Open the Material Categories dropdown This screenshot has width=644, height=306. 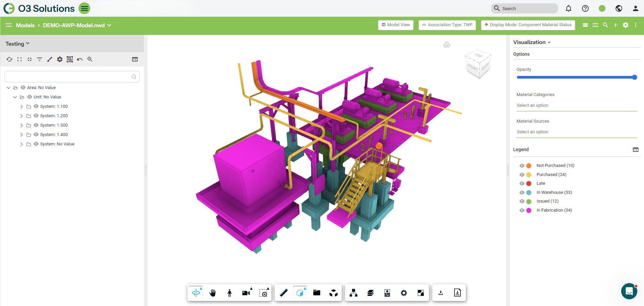tap(576, 105)
